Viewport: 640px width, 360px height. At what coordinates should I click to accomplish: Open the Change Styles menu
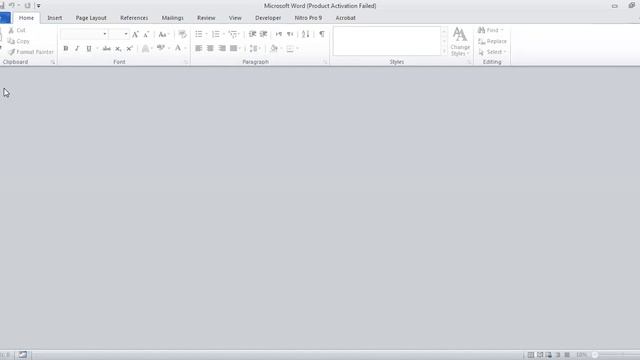[460, 42]
